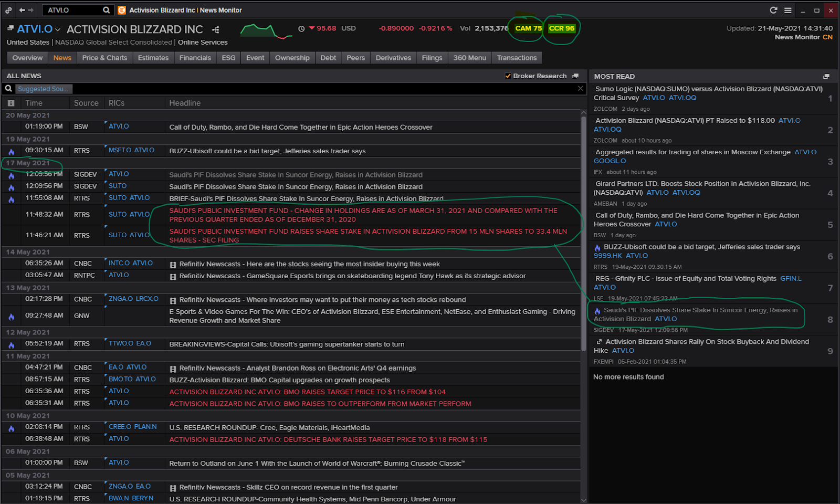Click the Headline column header
Image resolution: width=840 pixels, height=504 pixels.
(x=185, y=103)
